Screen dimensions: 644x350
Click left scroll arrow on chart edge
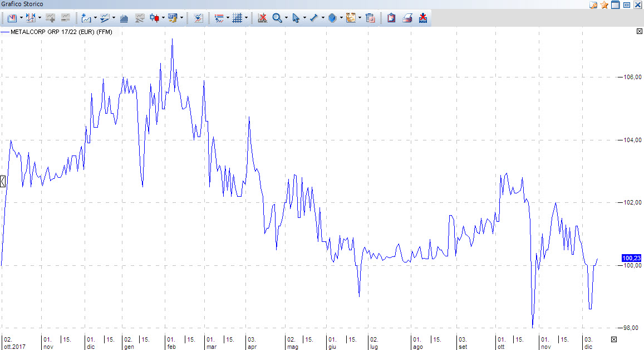click(3, 181)
